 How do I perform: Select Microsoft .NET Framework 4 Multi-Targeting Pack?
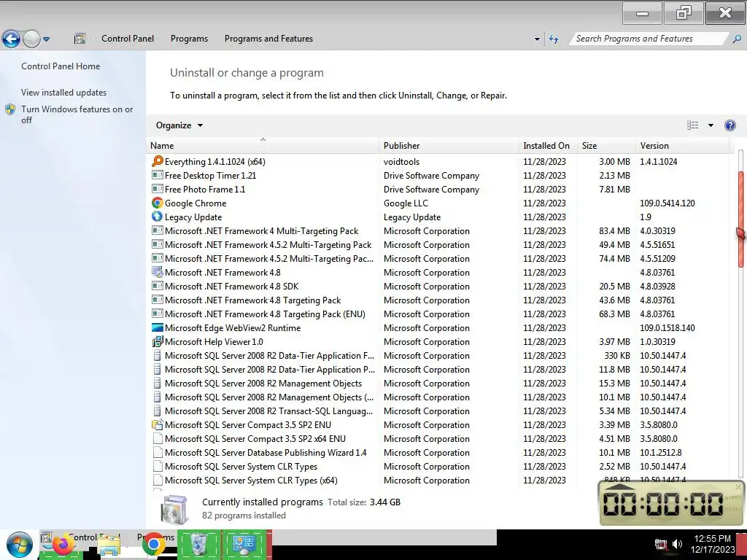(x=261, y=231)
